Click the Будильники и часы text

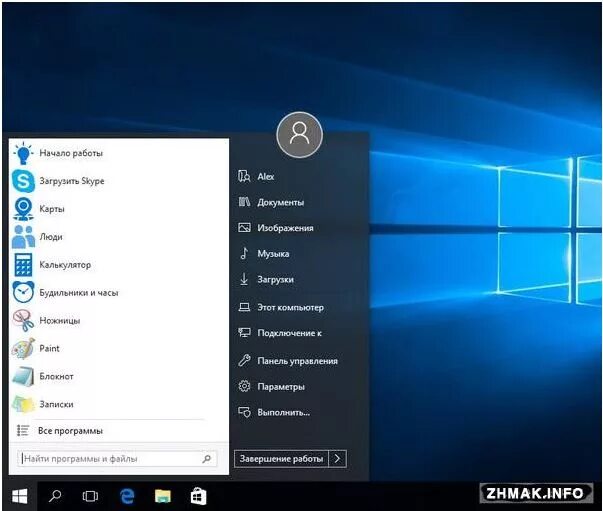tap(79, 293)
